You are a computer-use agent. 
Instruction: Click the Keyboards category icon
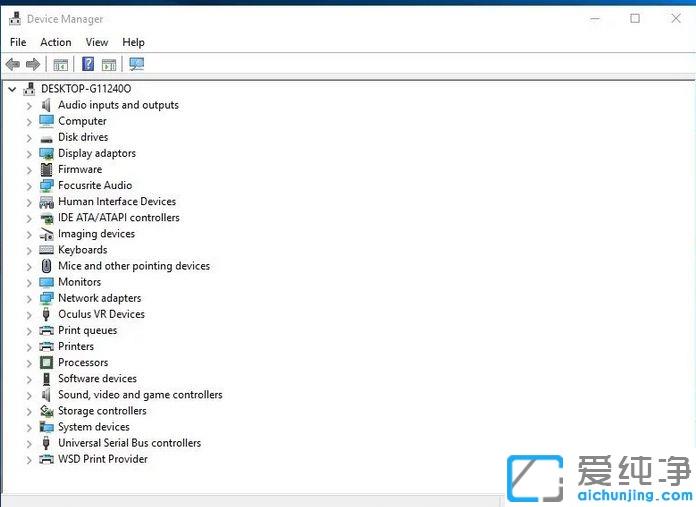[x=46, y=250]
